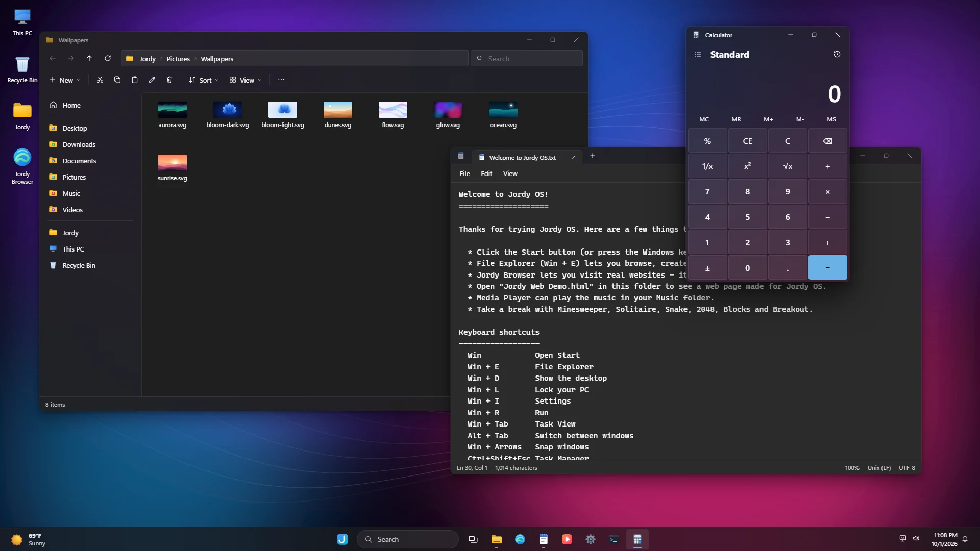Viewport: 980px width, 551px height.
Task: Select the sunrise.svg wallpaper file
Action: 173,168
